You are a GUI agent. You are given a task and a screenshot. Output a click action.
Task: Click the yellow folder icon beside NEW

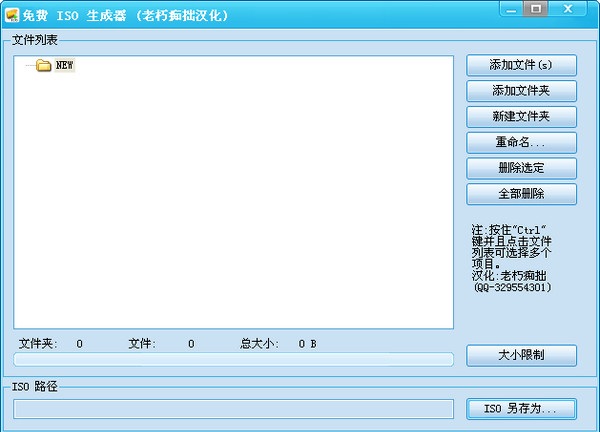pyautogui.click(x=43, y=66)
